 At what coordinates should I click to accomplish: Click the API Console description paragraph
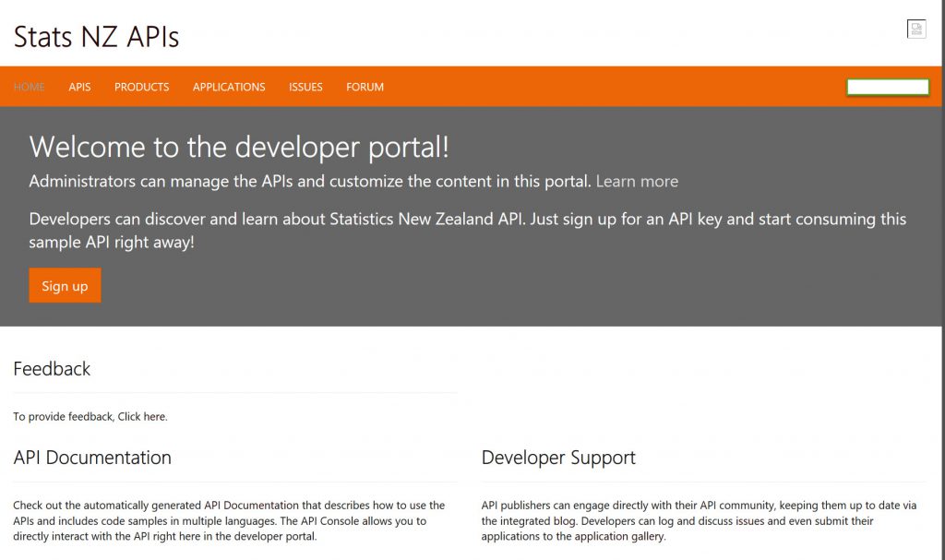pos(229,520)
